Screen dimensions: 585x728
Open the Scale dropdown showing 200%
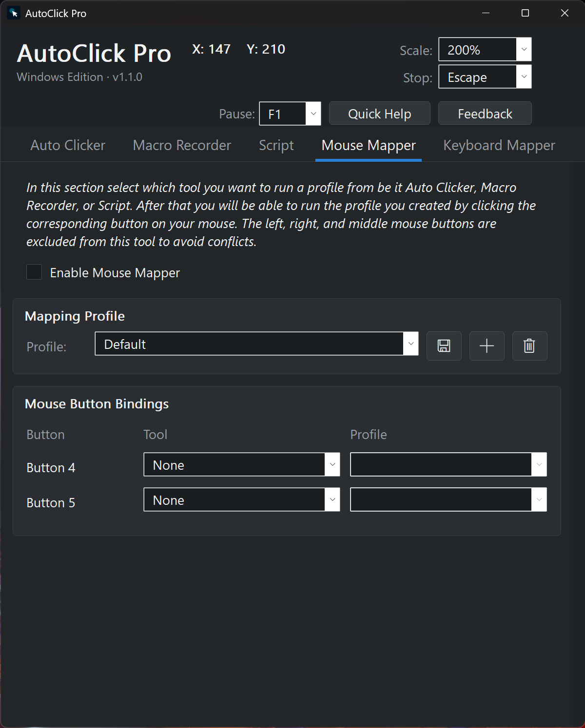485,49
